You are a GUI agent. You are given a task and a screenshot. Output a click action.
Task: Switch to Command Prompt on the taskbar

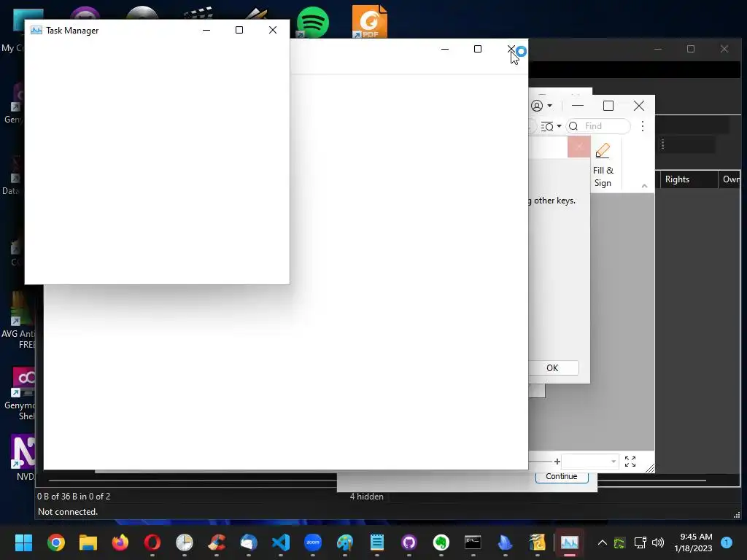click(473, 542)
